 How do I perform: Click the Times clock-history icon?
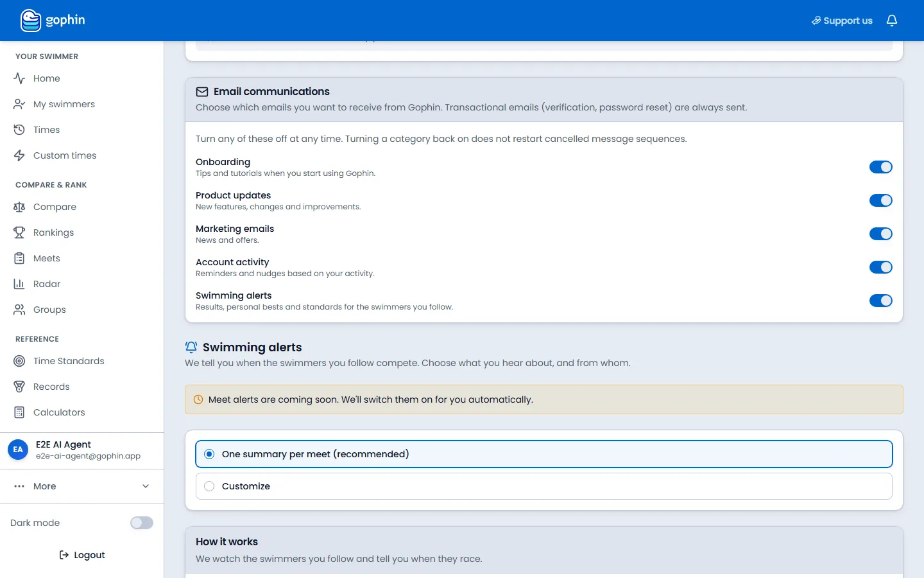point(19,130)
